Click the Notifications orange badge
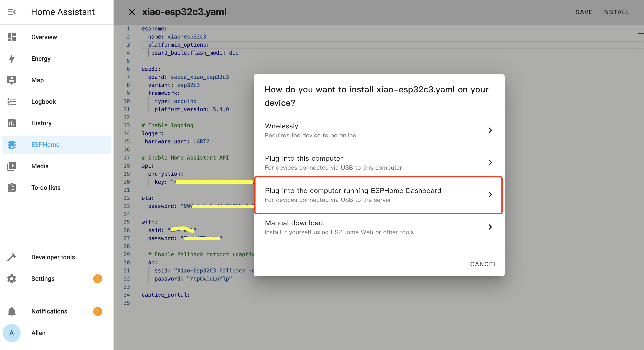Image resolution: width=644 pixels, height=350 pixels. tap(97, 311)
